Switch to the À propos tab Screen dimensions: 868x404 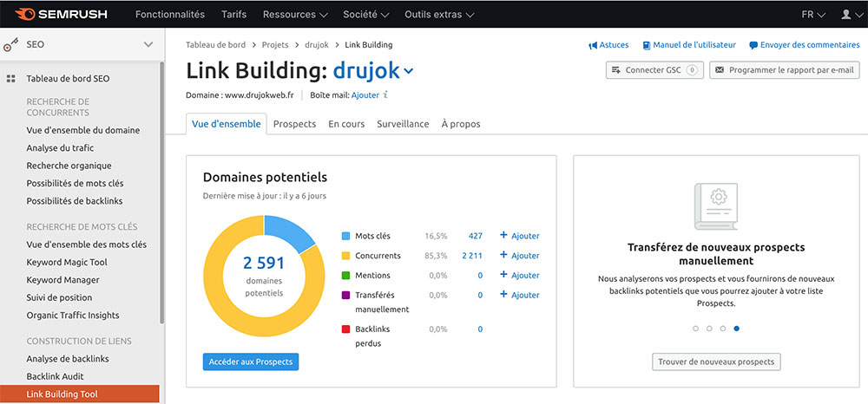[x=461, y=124]
